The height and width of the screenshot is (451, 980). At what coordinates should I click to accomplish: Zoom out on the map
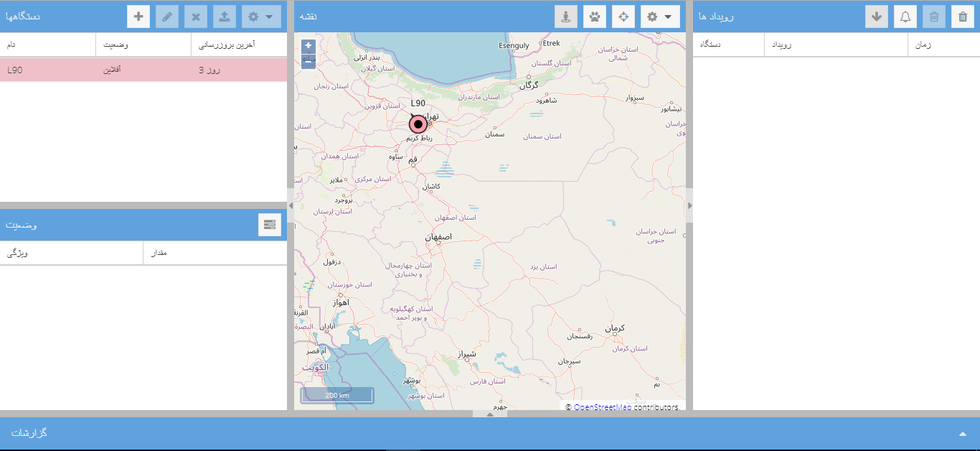click(x=308, y=62)
